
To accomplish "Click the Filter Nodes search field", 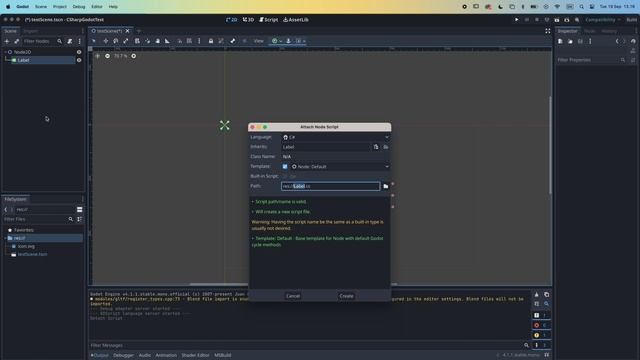I will pyautogui.click(x=43, y=41).
